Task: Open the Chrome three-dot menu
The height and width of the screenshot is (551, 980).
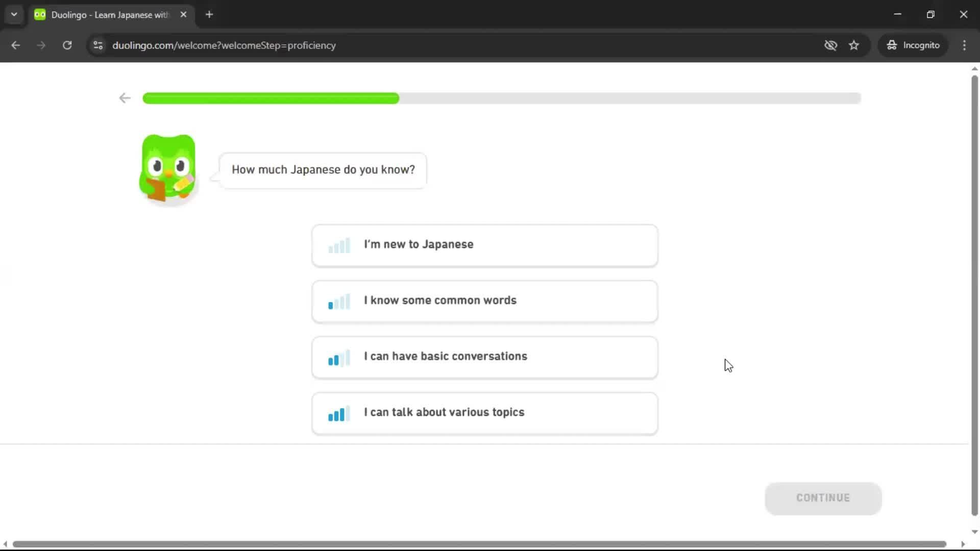Action: tap(964, 45)
